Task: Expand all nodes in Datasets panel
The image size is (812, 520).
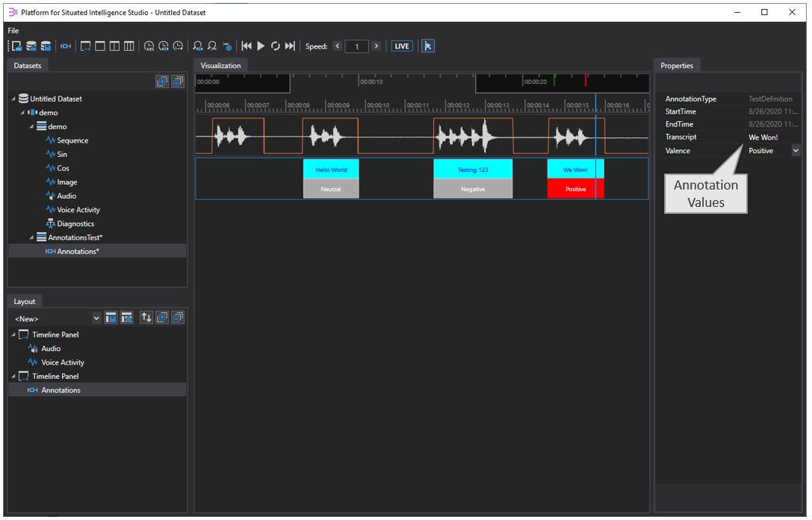Action: pos(162,82)
